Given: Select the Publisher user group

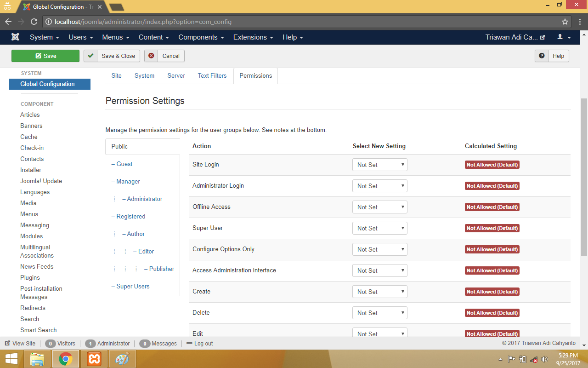Looking at the screenshot, I should pyautogui.click(x=161, y=269).
